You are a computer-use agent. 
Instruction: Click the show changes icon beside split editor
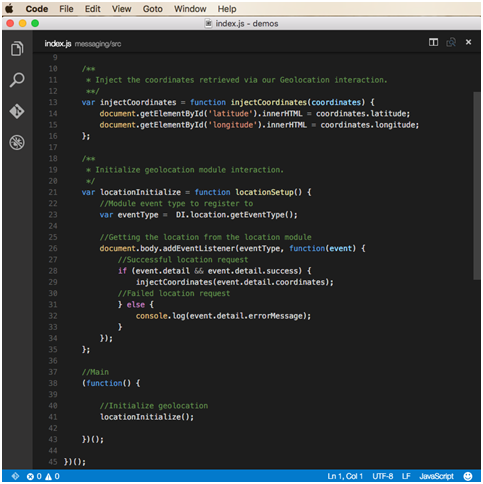[x=451, y=42]
